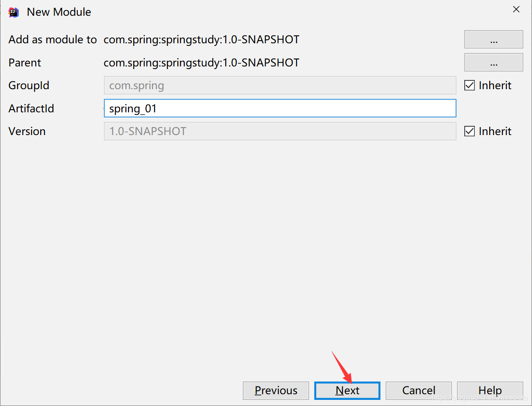Screen dimensions: 532x406
Task: Click the Version label
Action: [x=27, y=131]
